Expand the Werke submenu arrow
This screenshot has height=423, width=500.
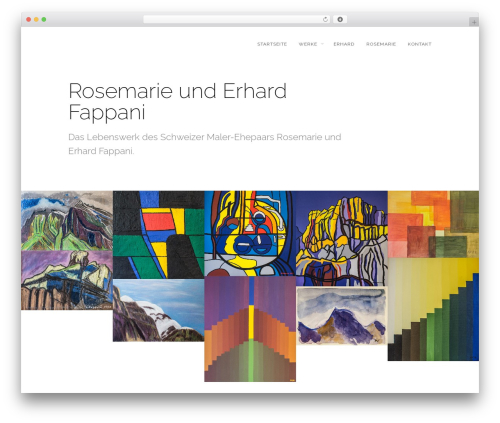pyautogui.click(x=322, y=44)
